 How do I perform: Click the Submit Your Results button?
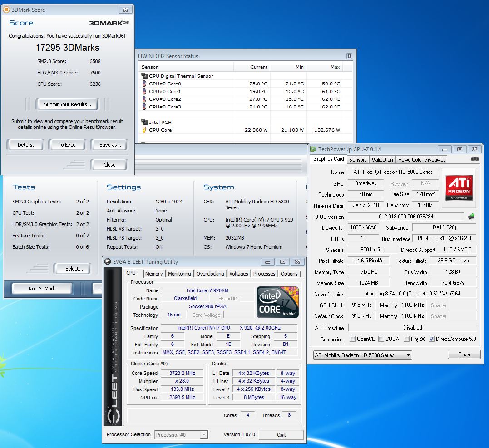click(67, 104)
